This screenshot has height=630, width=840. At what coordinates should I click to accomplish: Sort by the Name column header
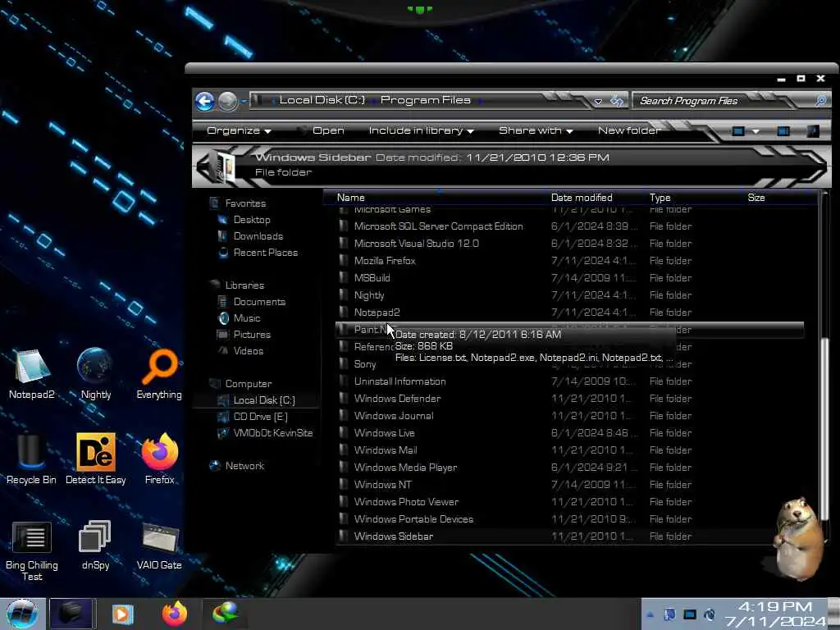351,198
